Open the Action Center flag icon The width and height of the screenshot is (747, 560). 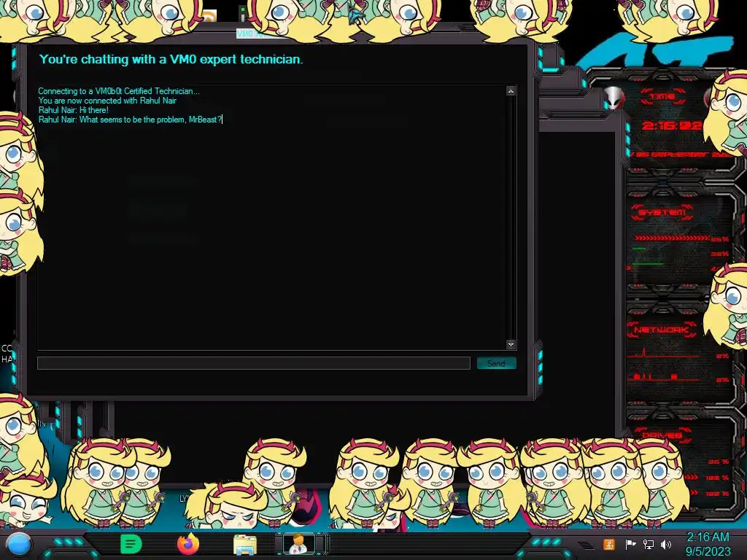click(x=630, y=544)
